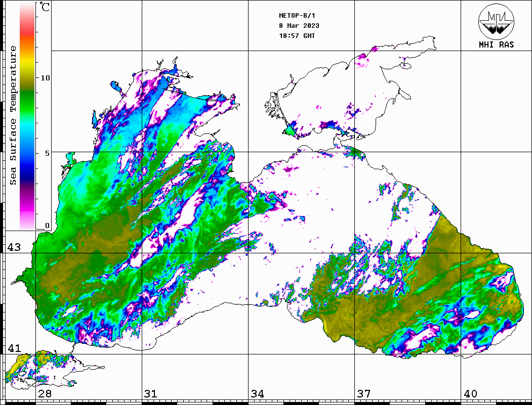Click the "18:57 GMT" time text
The height and width of the screenshot is (405, 532).
(x=297, y=35)
